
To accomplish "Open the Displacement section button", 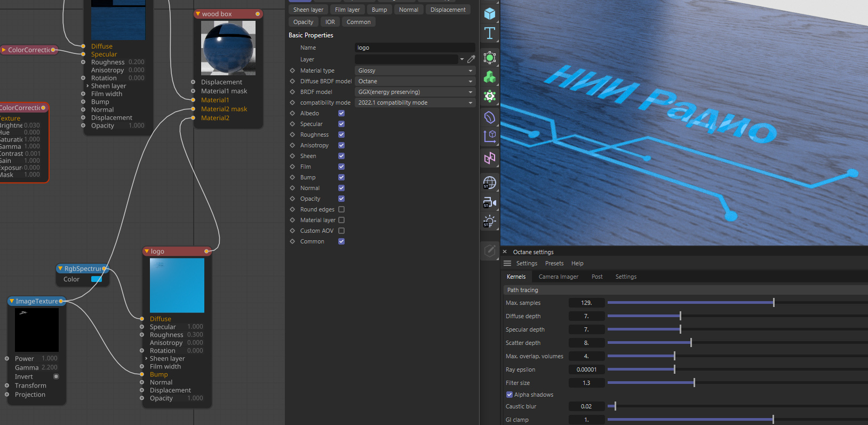I will 448,10.
